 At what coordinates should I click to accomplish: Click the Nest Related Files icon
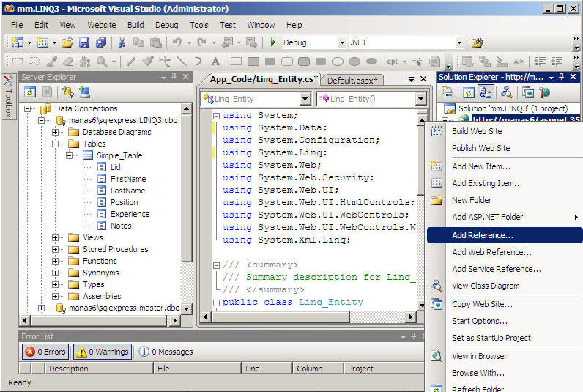[x=486, y=92]
